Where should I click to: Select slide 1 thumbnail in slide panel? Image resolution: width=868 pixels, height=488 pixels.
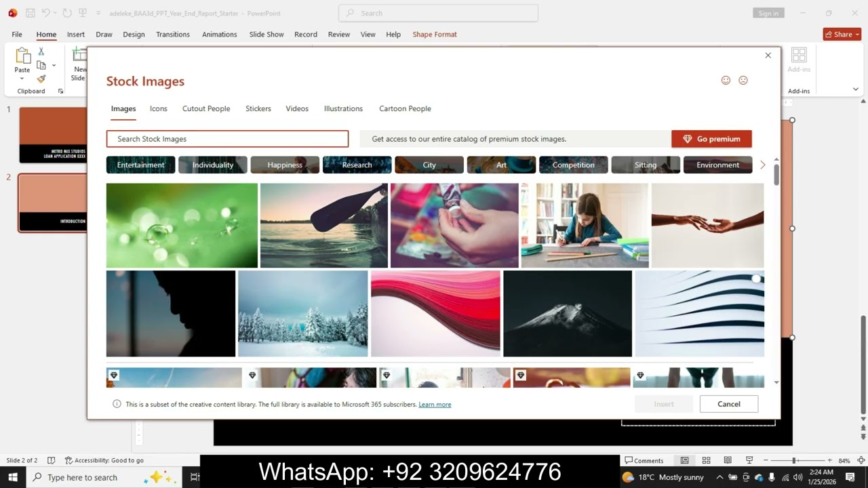[53, 135]
